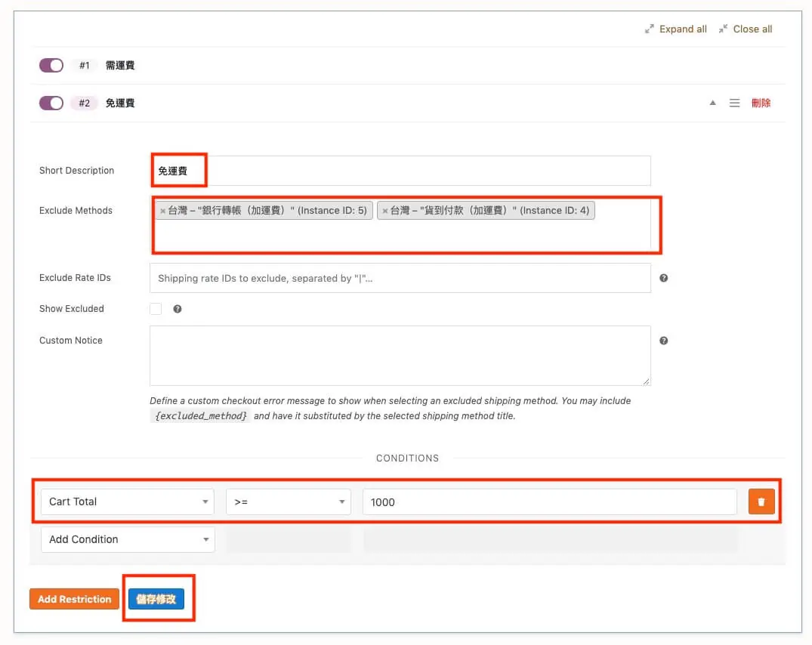Viewport: 812px width, 645px height.
Task: Click the red 刪除 delete link
Action: (x=761, y=103)
